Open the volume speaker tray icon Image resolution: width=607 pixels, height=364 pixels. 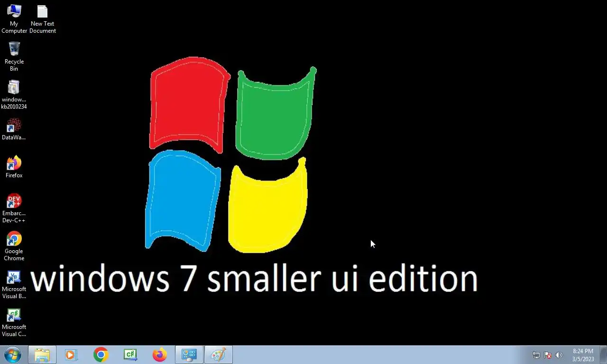click(x=559, y=355)
